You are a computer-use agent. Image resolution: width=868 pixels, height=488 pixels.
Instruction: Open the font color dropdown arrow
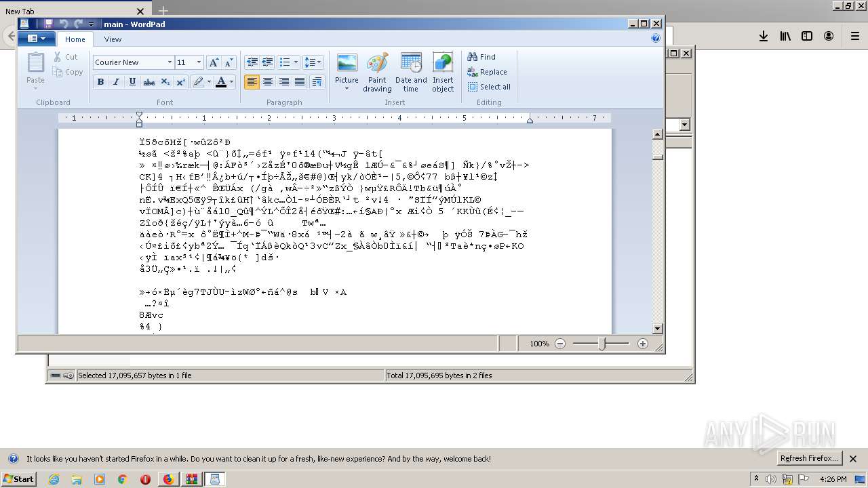[231, 82]
